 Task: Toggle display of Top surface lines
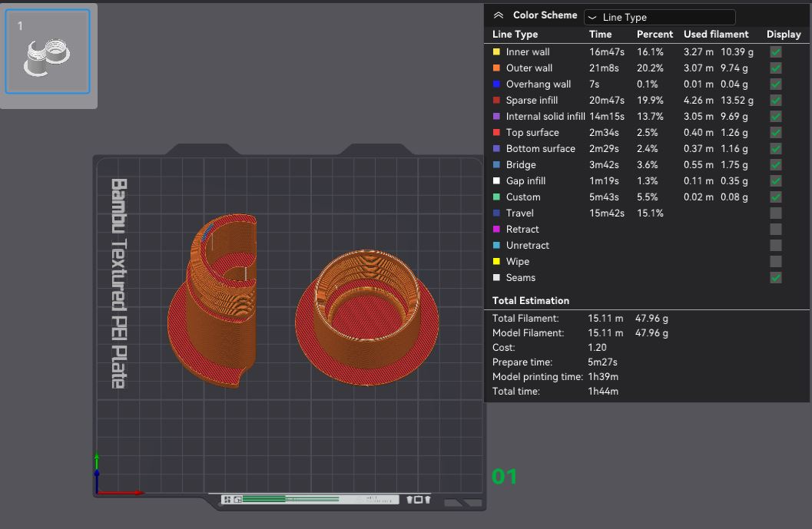click(775, 133)
